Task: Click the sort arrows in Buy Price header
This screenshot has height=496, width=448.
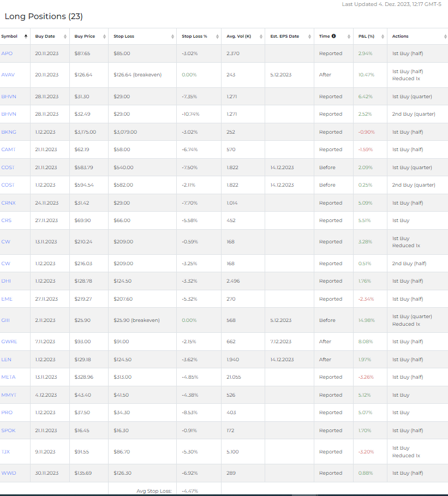Action: coord(104,37)
